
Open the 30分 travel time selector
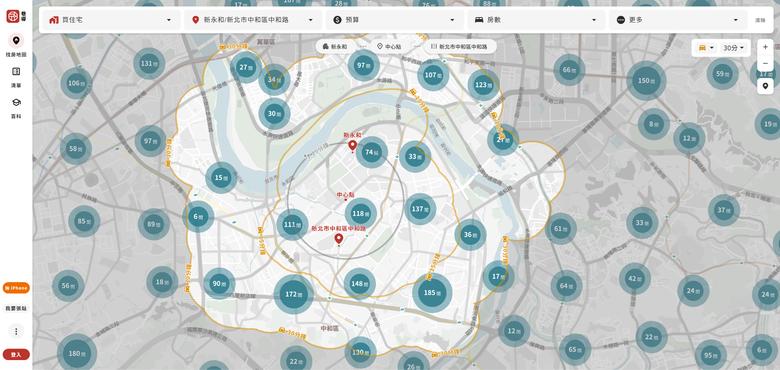coord(734,48)
